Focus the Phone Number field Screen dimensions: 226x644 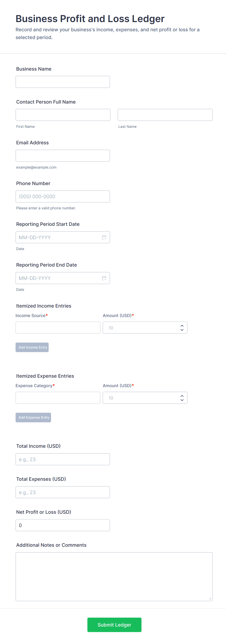coord(63,196)
